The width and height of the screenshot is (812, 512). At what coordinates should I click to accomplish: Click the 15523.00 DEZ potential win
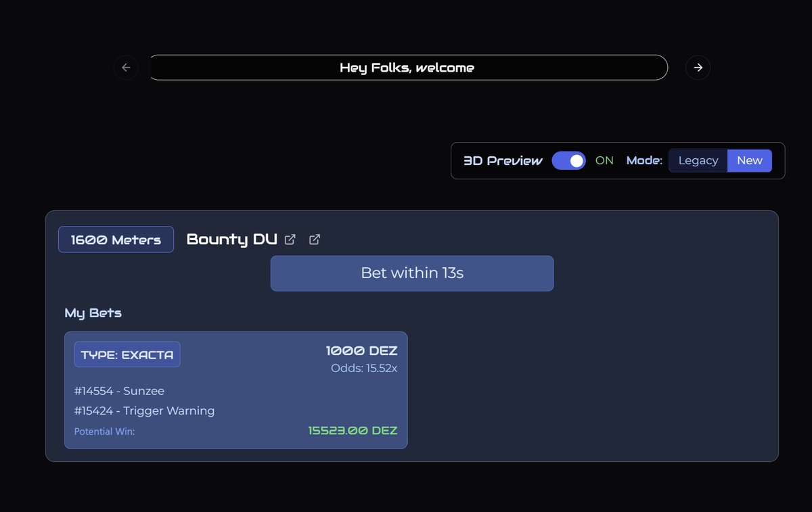(353, 431)
